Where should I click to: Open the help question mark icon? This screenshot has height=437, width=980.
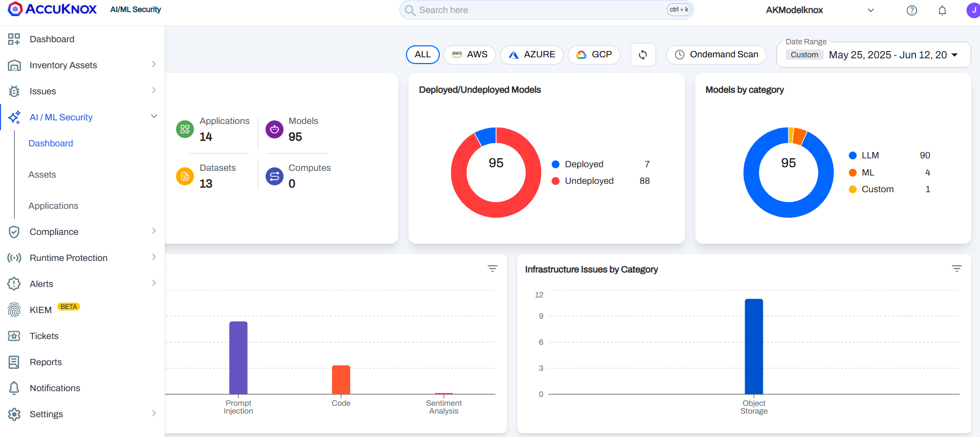911,10
